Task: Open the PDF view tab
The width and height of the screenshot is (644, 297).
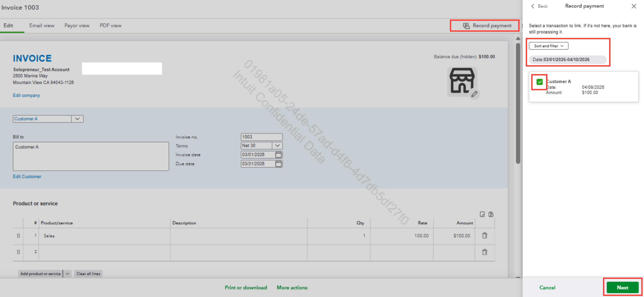Action: pyautogui.click(x=111, y=25)
